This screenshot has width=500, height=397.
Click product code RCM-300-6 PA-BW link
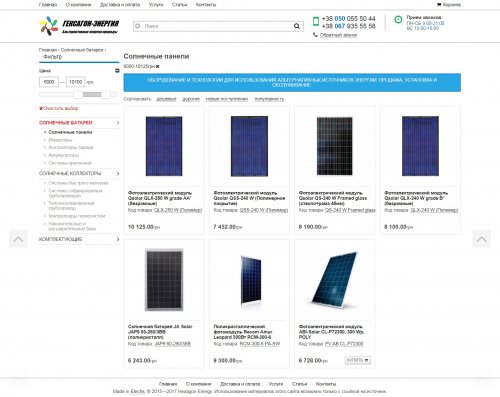click(260, 344)
